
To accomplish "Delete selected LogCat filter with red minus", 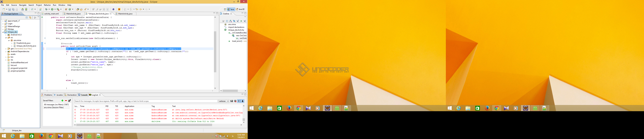I will pos(66,101).
